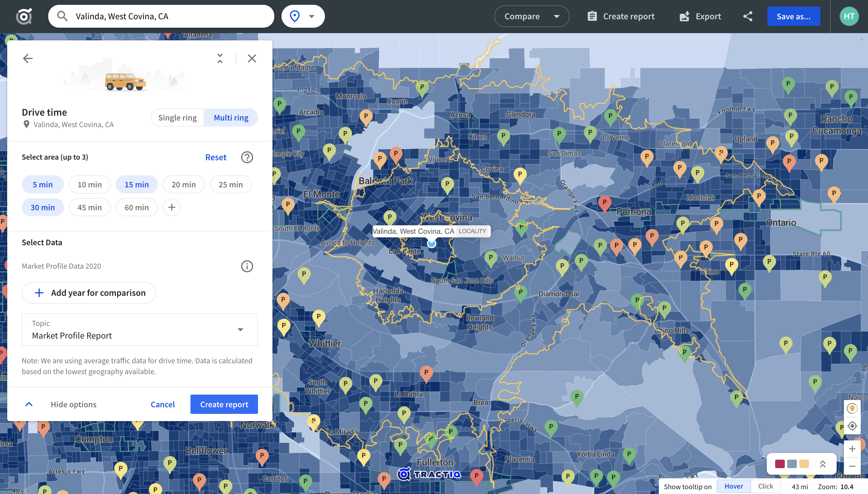Set tooltip mode to Click
This screenshot has height=494, width=868.
[x=766, y=486]
